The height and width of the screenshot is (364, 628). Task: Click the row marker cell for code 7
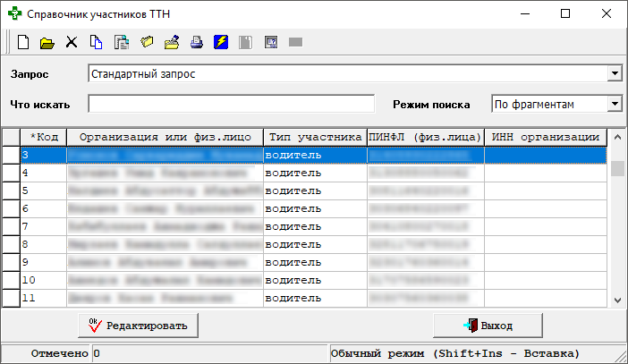click(x=11, y=226)
